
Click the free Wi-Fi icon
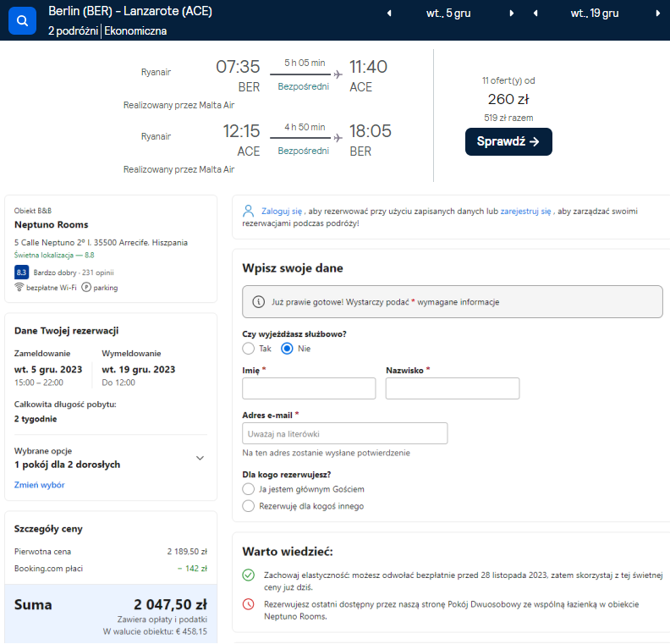tap(19, 288)
